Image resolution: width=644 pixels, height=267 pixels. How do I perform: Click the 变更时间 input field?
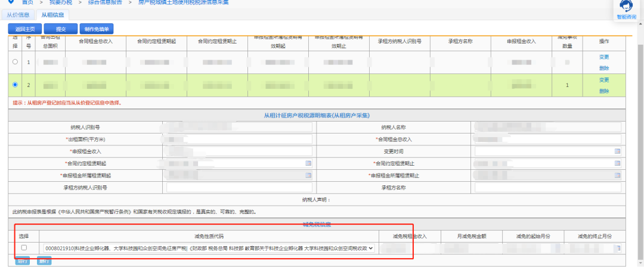pos(548,151)
